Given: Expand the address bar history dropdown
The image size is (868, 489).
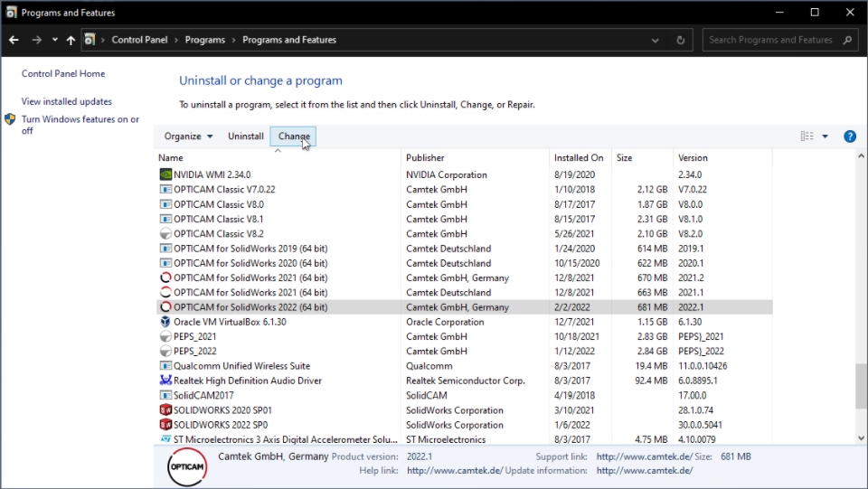Looking at the screenshot, I should pos(655,40).
